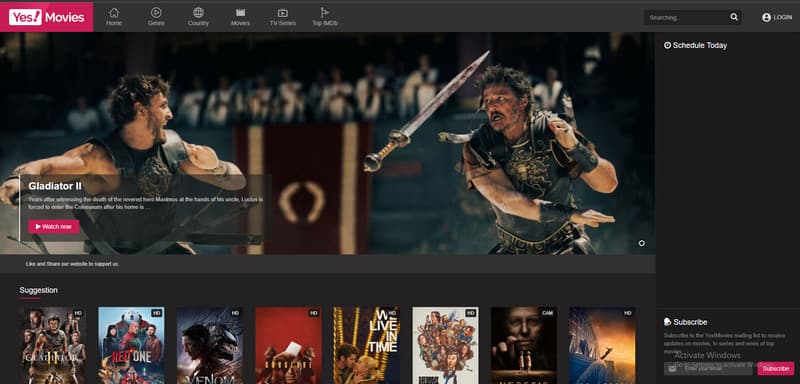Open the Red One poster thumbnail
Viewport: 800px width, 384px height.
click(x=131, y=345)
